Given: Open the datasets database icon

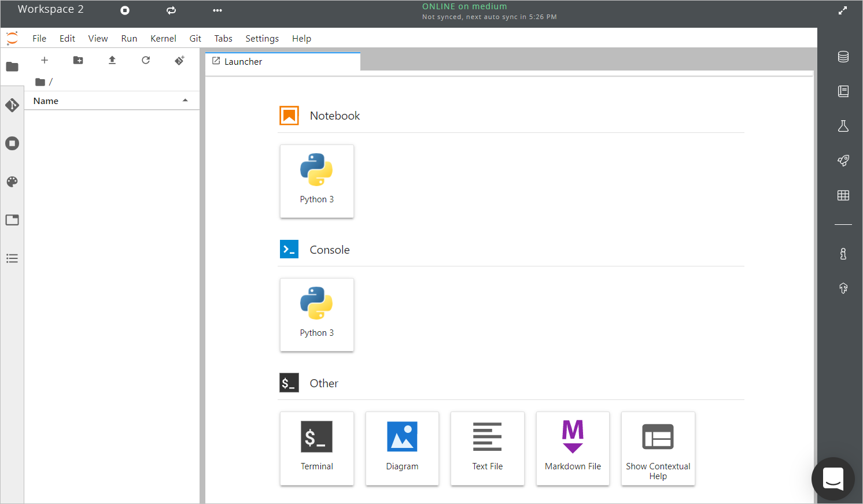Looking at the screenshot, I should click(x=843, y=57).
